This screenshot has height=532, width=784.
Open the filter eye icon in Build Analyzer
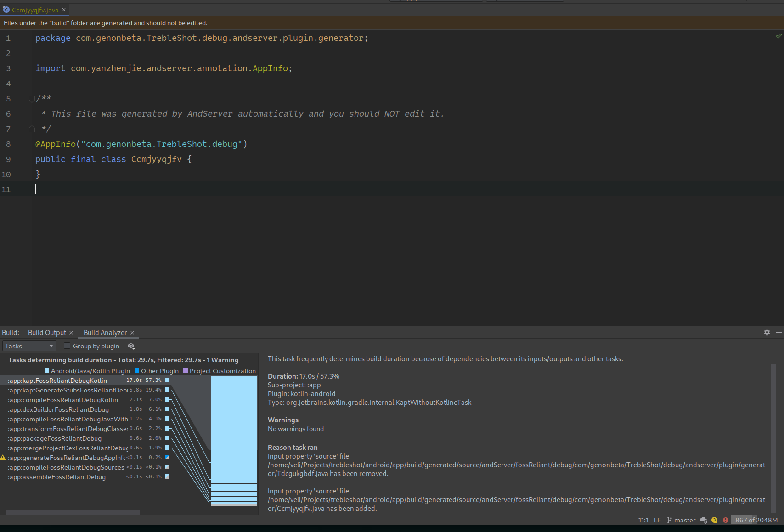click(x=130, y=346)
